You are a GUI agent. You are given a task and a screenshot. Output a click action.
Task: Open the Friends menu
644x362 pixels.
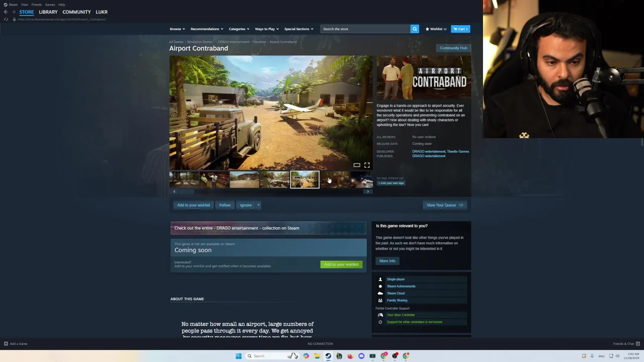coord(37,5)
